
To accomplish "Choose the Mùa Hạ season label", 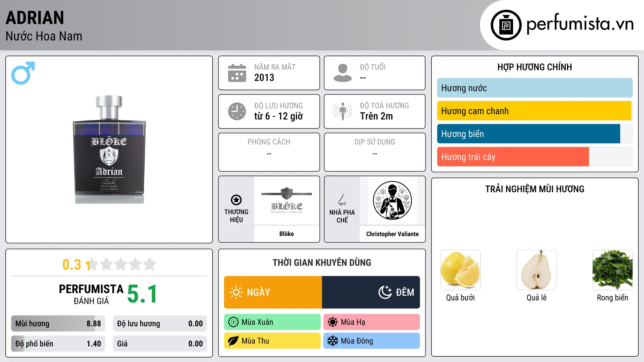I will coord(353,322).
